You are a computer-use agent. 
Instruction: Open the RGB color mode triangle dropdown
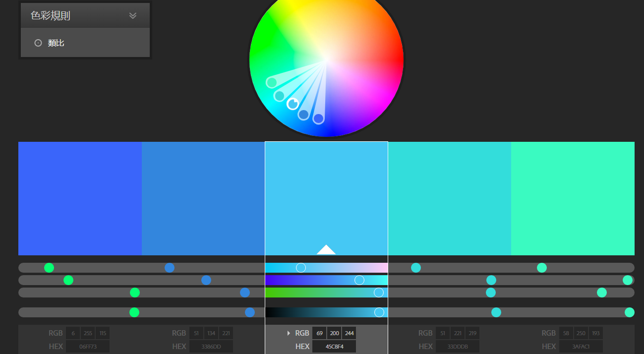289,333
